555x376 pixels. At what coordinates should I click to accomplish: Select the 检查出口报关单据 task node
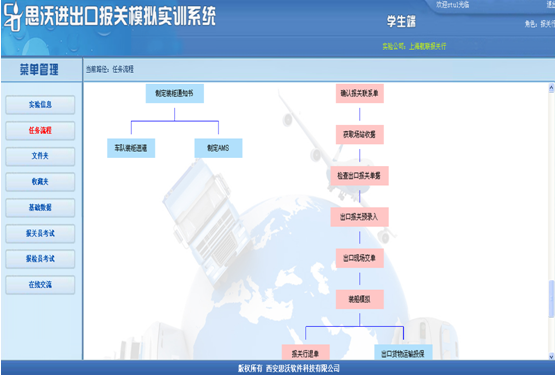[360, 176]
